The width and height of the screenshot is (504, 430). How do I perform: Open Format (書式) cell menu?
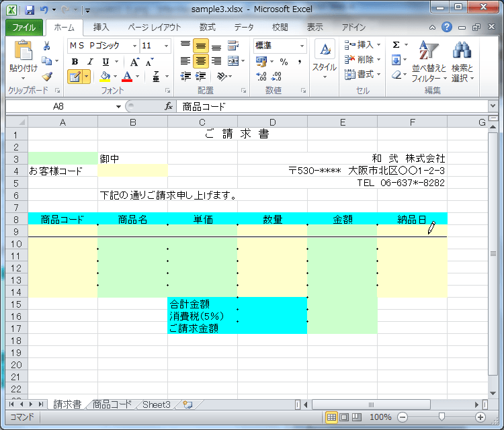point(363,75)
